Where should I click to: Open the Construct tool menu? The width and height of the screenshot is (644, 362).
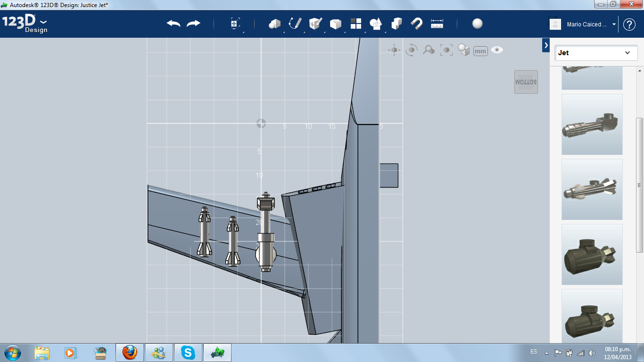(x=315, y=24)
